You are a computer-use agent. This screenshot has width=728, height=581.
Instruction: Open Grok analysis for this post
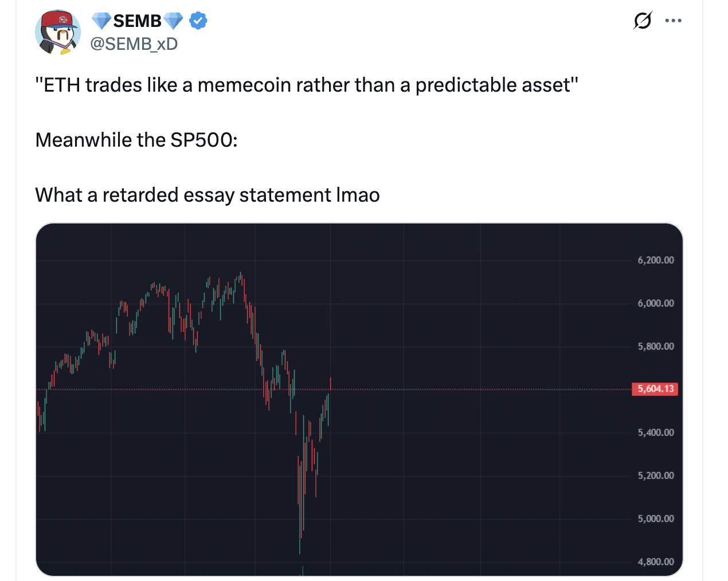pos(643,20)
